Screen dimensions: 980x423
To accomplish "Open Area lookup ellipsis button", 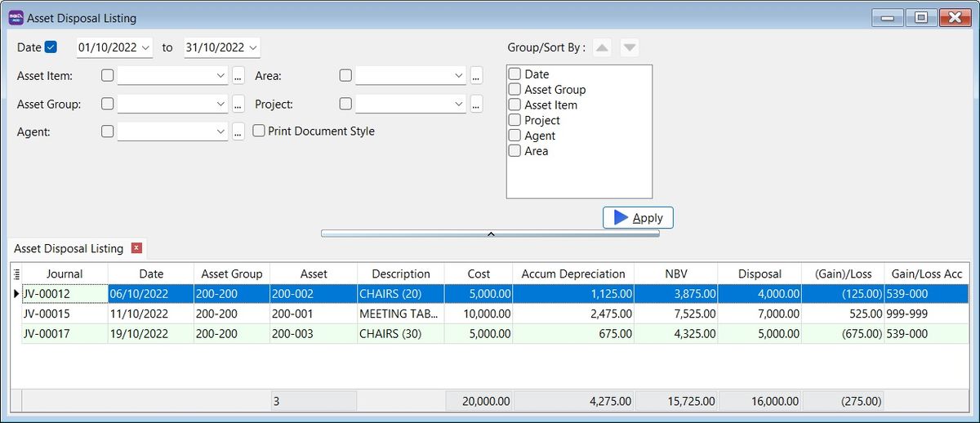I will pyautogui.click(x=476, y=76).
